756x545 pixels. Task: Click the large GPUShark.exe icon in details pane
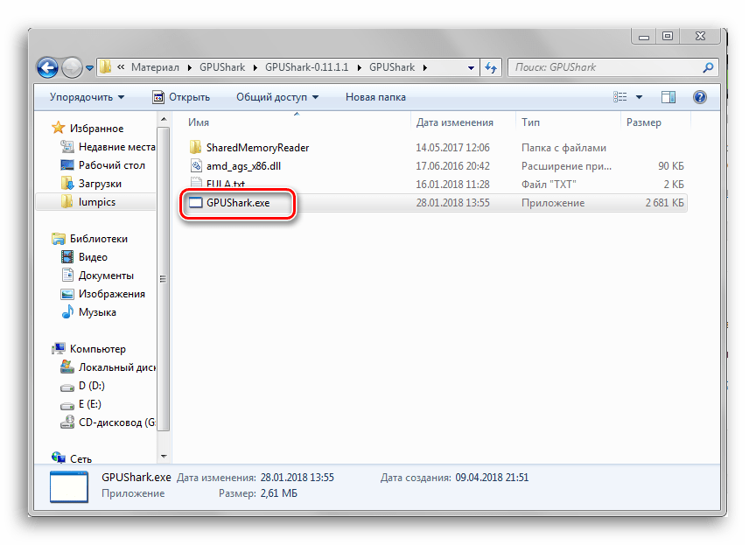(69, 486)
